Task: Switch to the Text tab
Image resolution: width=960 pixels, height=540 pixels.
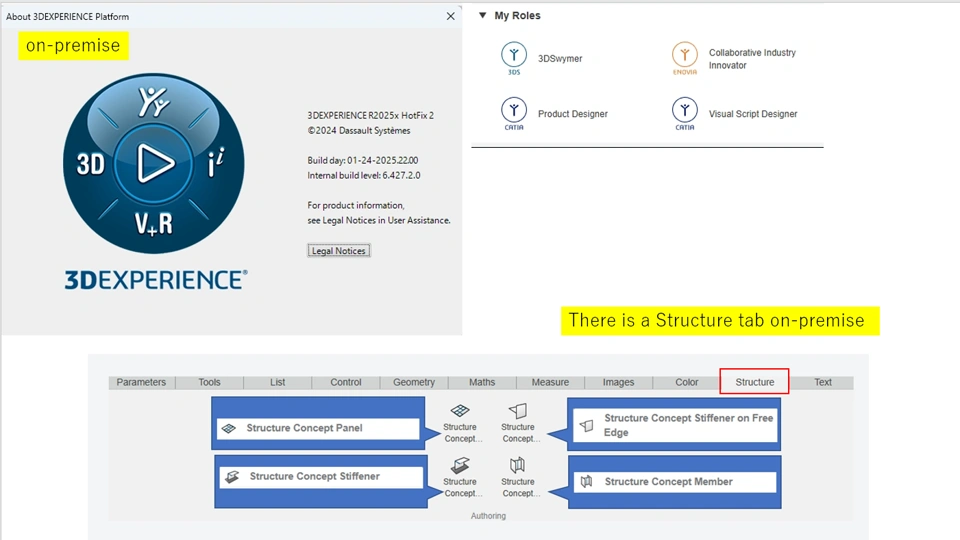Action: coord(823,382)
